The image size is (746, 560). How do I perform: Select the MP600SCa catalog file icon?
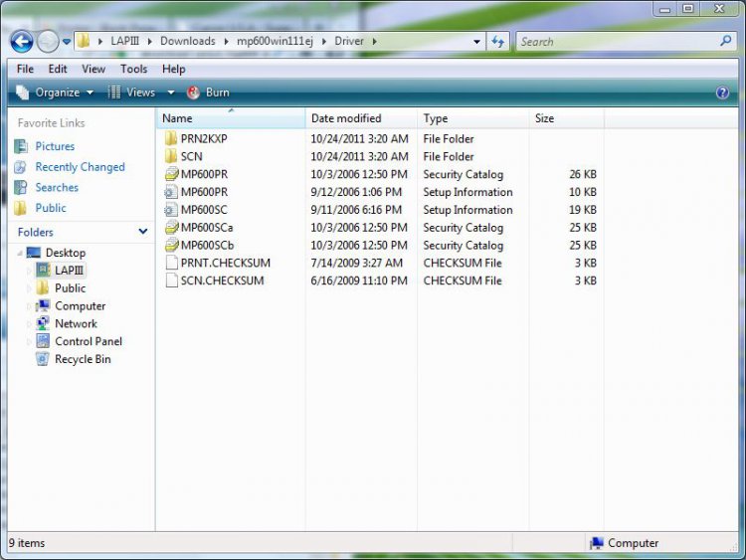(171, 228)
